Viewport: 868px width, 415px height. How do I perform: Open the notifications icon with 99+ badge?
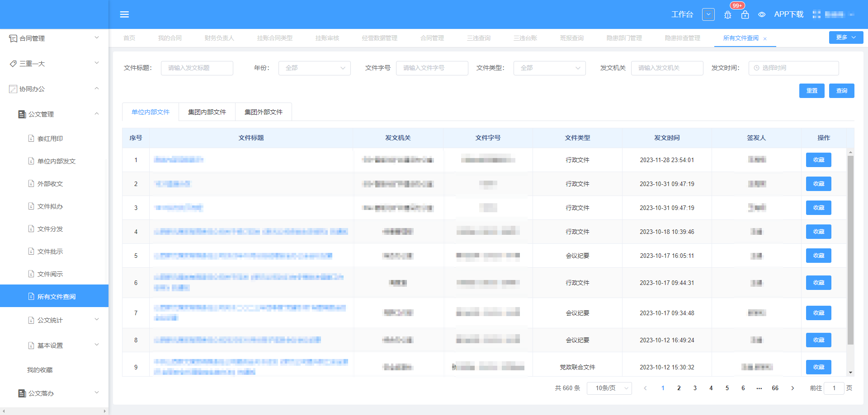[745, 14]
